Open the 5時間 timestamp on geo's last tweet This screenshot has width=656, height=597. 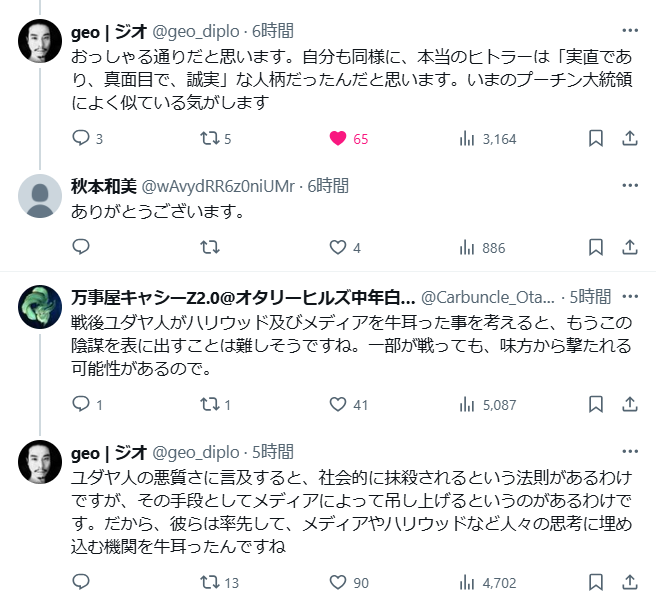pos(272,451)
